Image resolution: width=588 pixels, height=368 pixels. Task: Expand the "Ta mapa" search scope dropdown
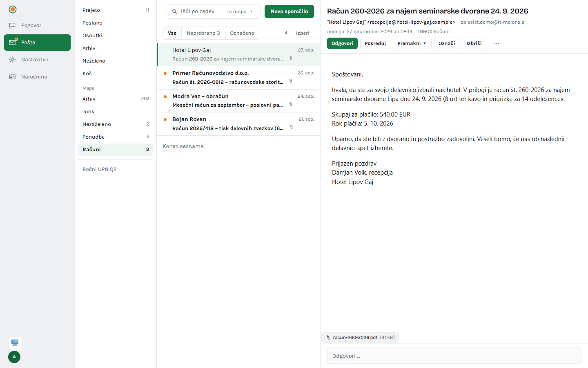click(240, 11)
